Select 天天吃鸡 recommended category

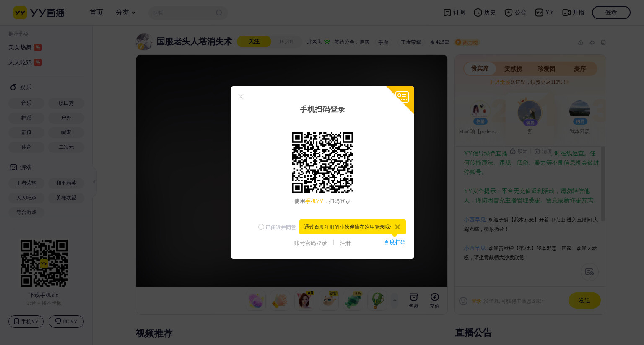pos(25,62)
